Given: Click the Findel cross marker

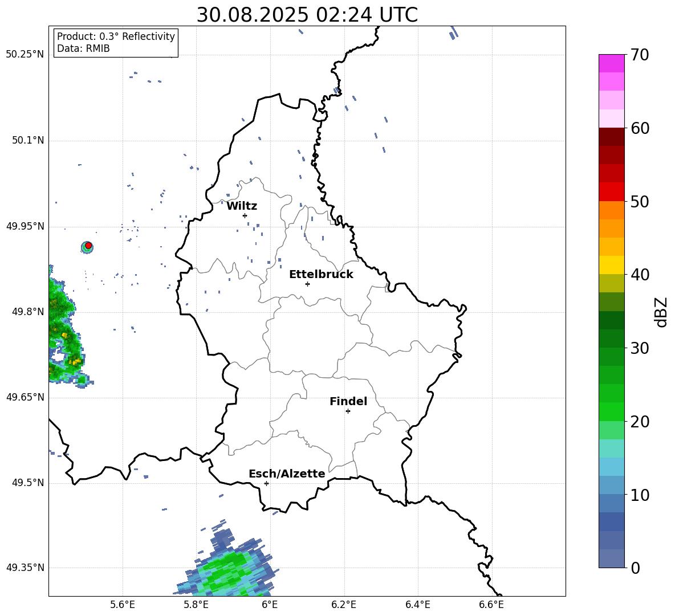Looking at the screenshot, I should tap(348, 411).
